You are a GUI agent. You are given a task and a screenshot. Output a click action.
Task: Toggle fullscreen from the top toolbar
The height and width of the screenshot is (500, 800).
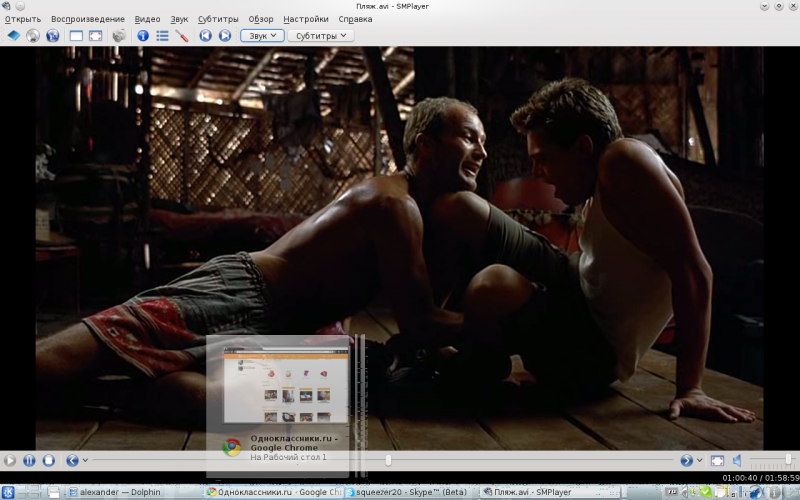point(95,35)
